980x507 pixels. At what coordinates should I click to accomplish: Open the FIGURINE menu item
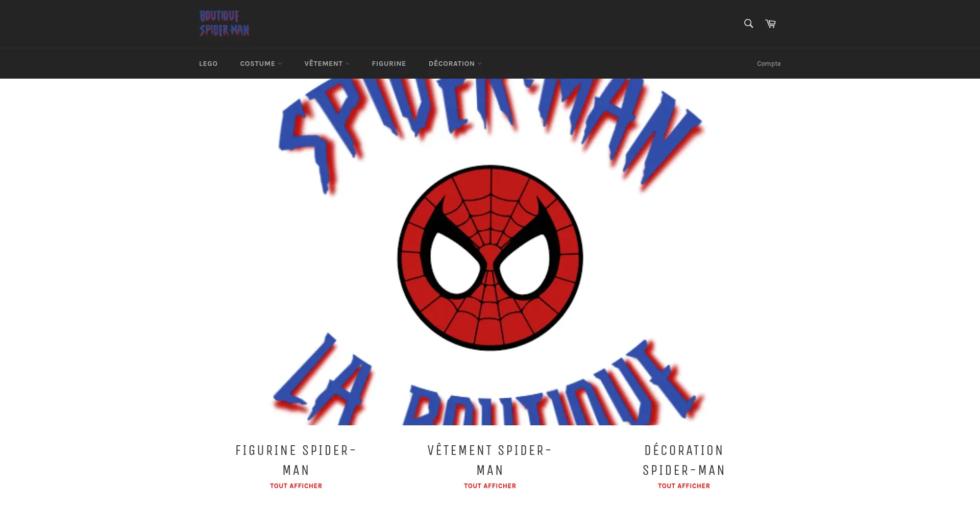389,64
